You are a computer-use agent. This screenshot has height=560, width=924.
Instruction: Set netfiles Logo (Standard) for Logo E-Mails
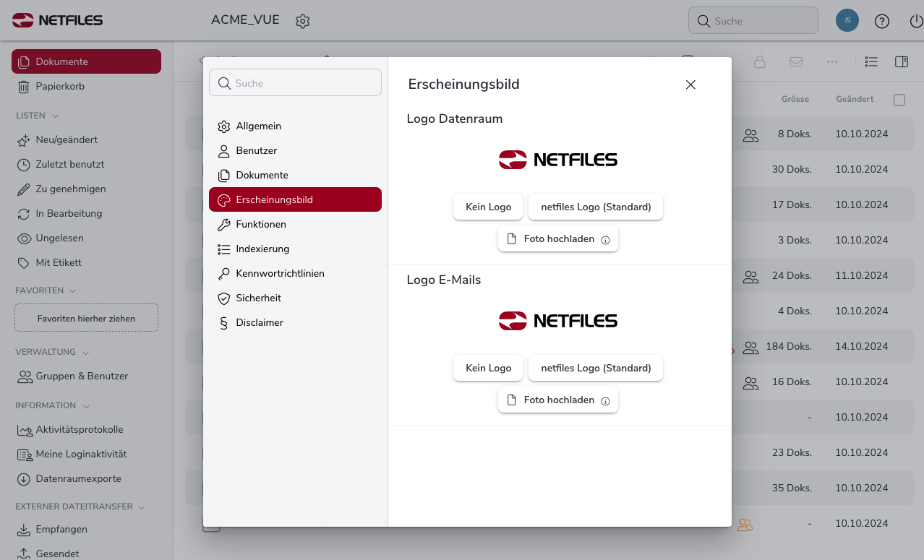tap(596, 368)
